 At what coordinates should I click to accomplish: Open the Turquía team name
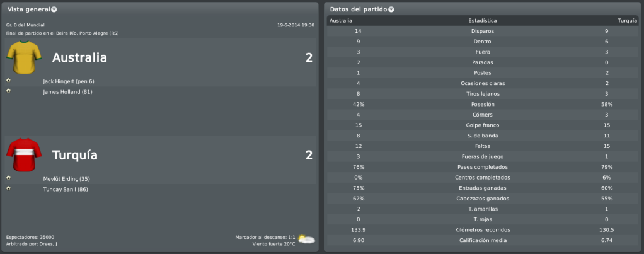(x=75, y=155)
